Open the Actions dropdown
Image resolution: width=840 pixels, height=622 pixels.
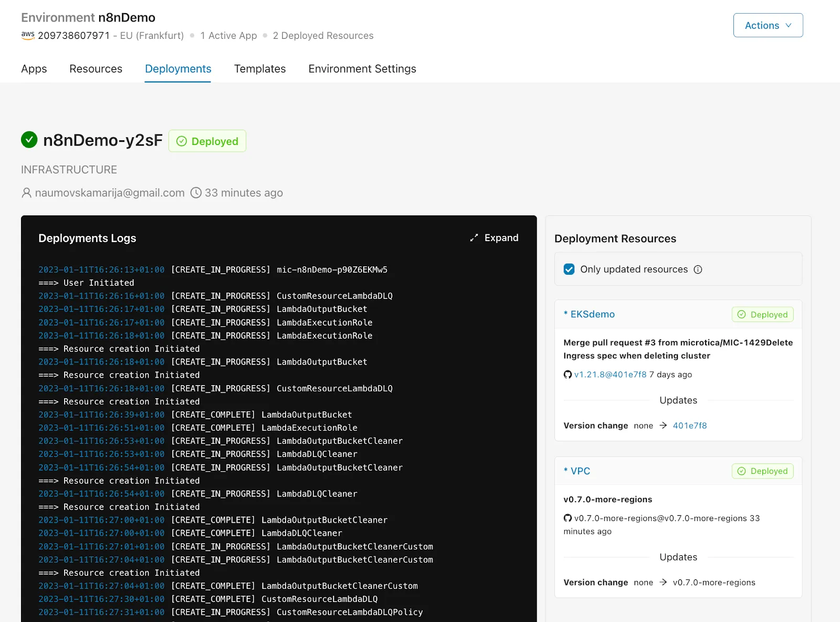[x=768, y=25]
